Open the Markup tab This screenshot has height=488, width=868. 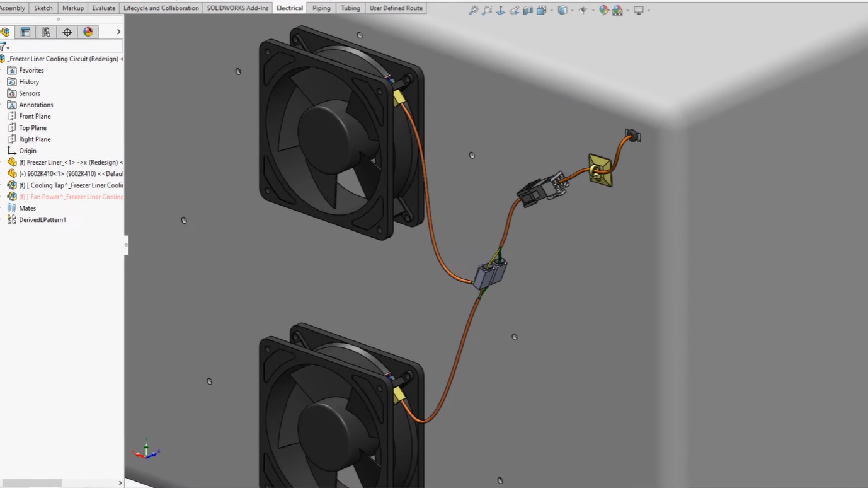pos(73,8)
